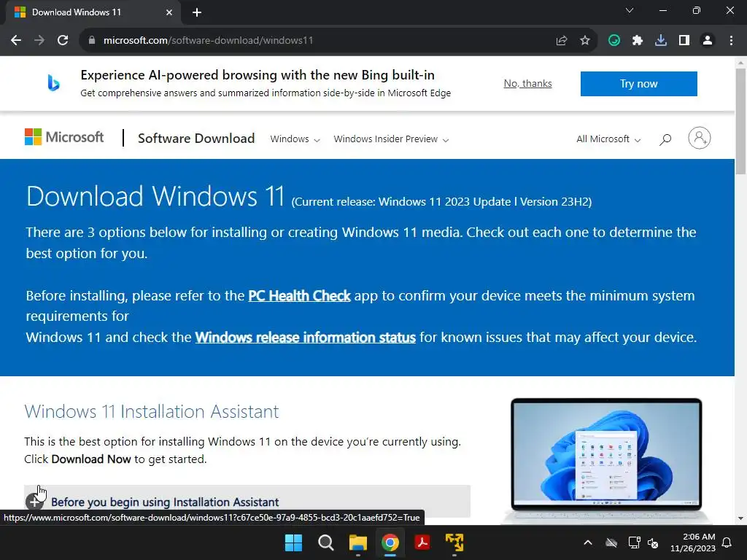Viewport: 747px width, 560px height.
Task: Show Chrome downloads
Action: point(661,41)
